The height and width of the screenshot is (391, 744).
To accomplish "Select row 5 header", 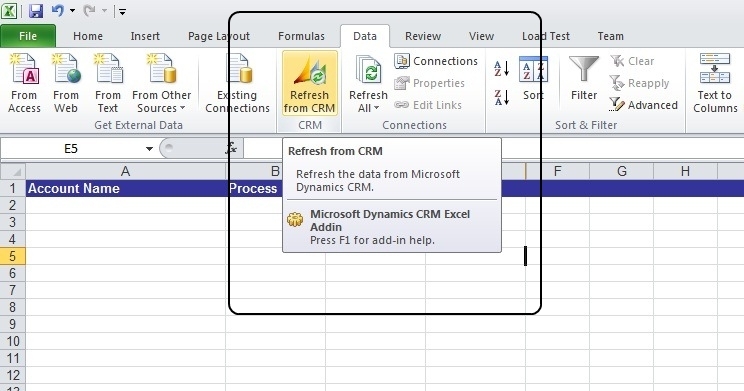I will click(13, 257).
